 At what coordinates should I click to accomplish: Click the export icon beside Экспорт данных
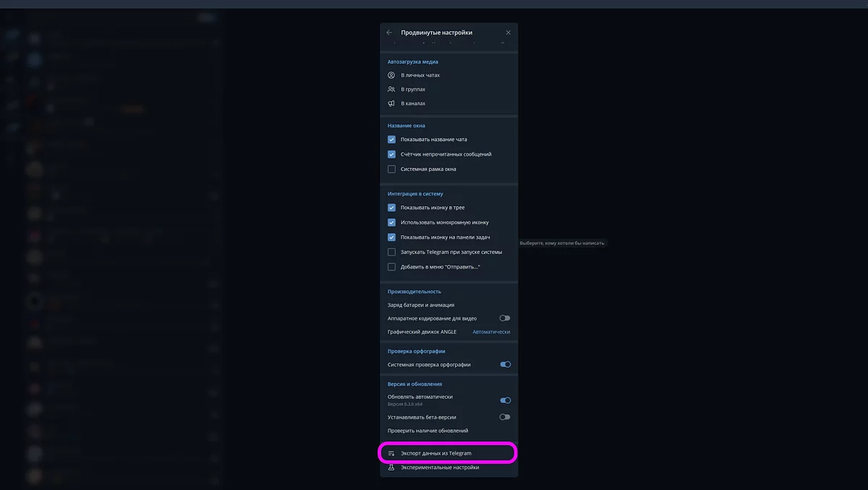click(391, 452)
